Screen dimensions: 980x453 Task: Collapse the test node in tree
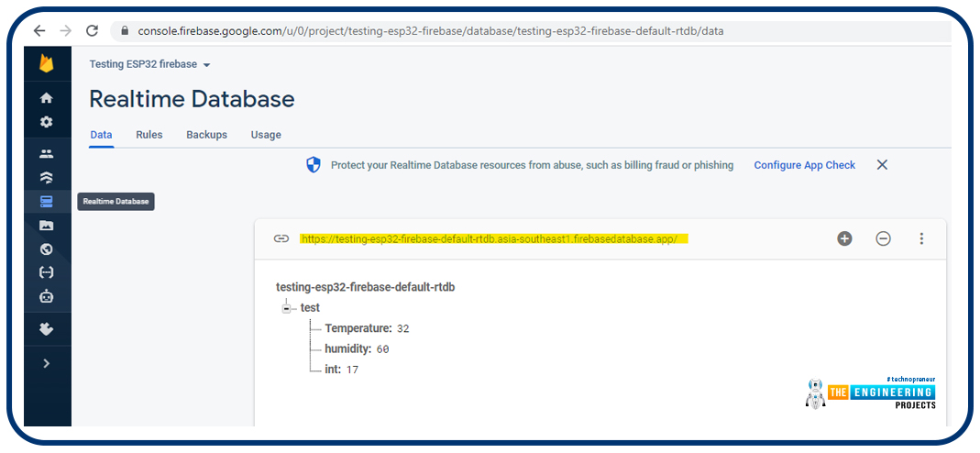point(287,308)
